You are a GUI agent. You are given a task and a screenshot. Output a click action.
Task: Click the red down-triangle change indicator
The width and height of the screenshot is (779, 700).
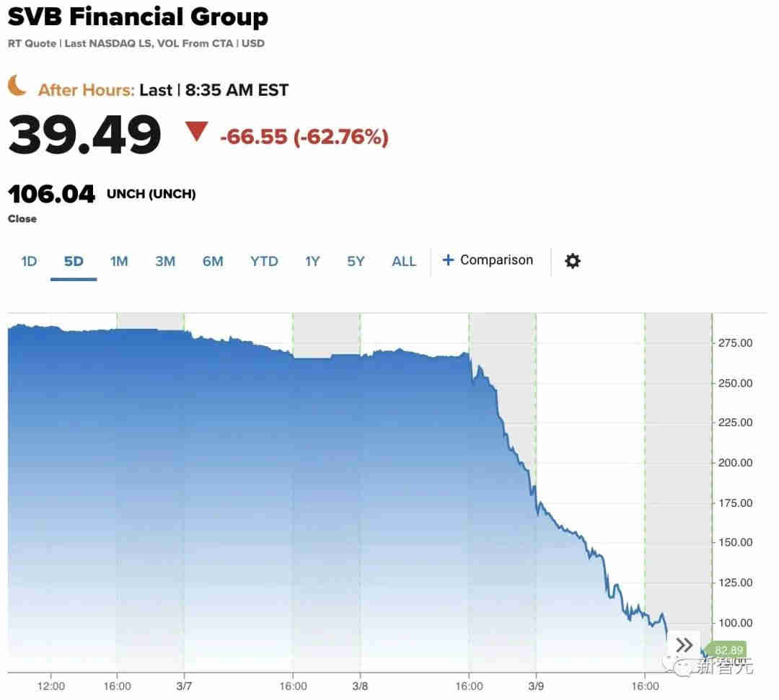click(196, 132)
